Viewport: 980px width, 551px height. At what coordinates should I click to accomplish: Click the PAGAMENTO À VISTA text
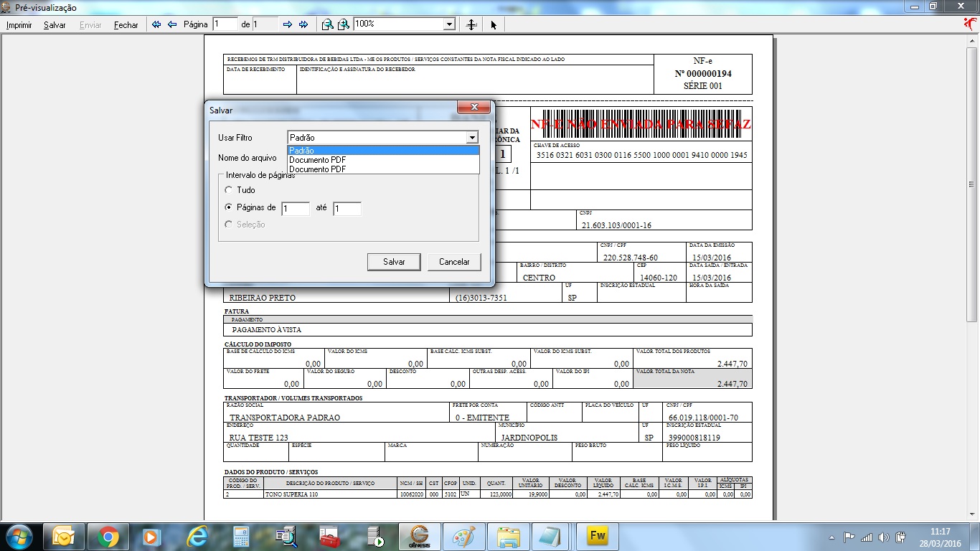coord(267,330)
